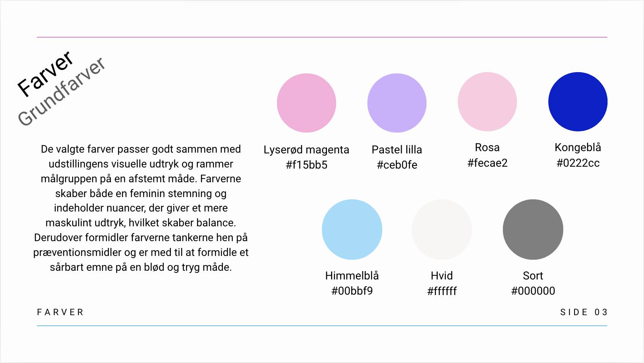Image resolution: width=644 pixels, height=363 pixels.
Task: Click the Himmelblå light blue circle
Action: coord(352,230)
